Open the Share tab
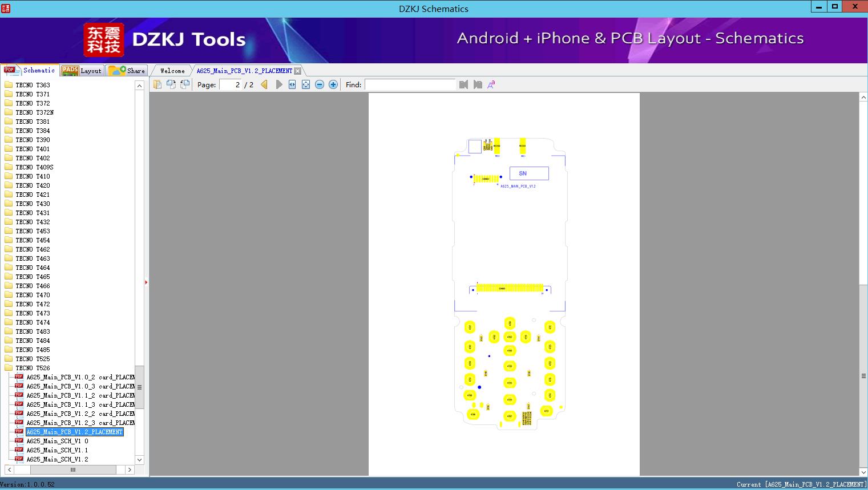 [127, 71]
